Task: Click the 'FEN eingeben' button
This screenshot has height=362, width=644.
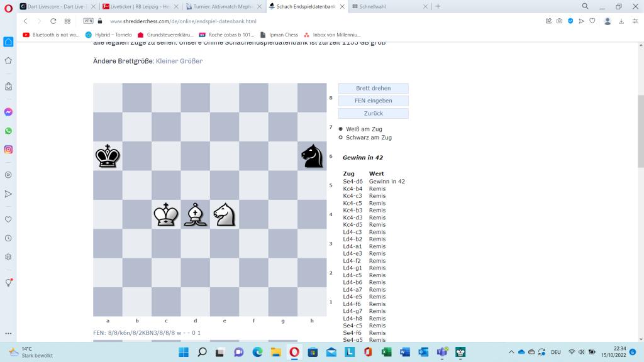Action: [373, 101]
